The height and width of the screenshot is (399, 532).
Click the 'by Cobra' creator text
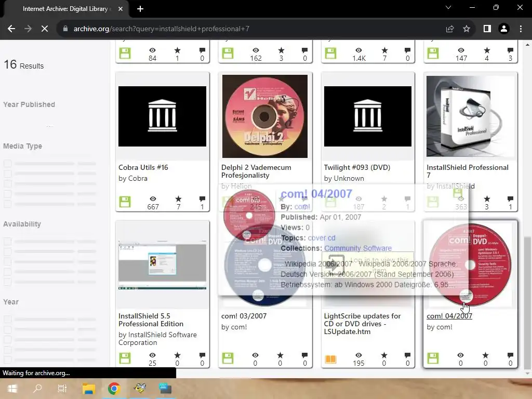[133, 179]
